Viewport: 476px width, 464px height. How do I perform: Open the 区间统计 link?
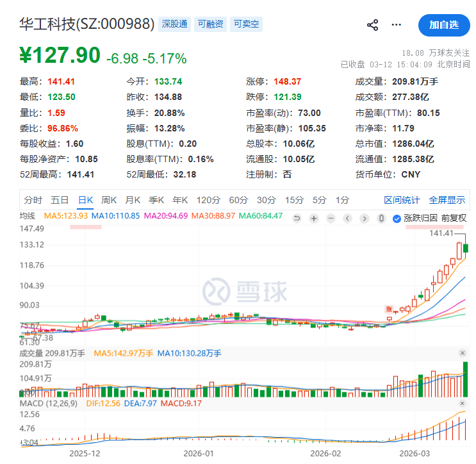402,200
